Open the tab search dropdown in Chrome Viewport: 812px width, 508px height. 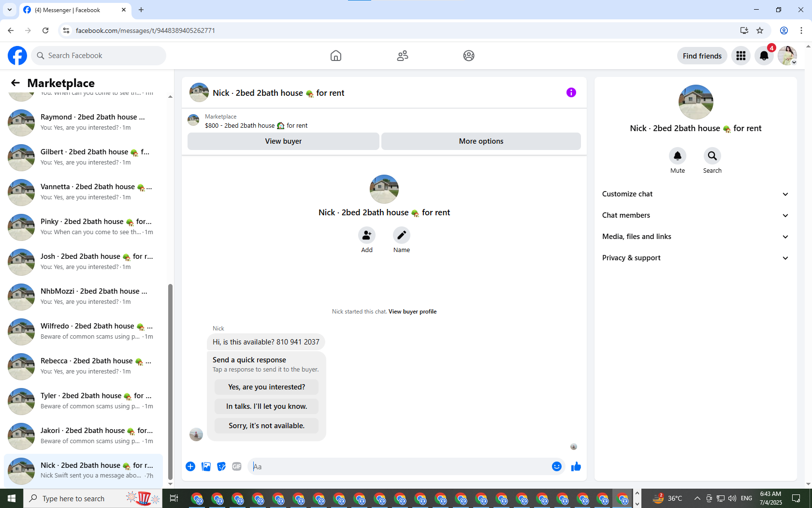pyautogui.click(x=10, y=10)
